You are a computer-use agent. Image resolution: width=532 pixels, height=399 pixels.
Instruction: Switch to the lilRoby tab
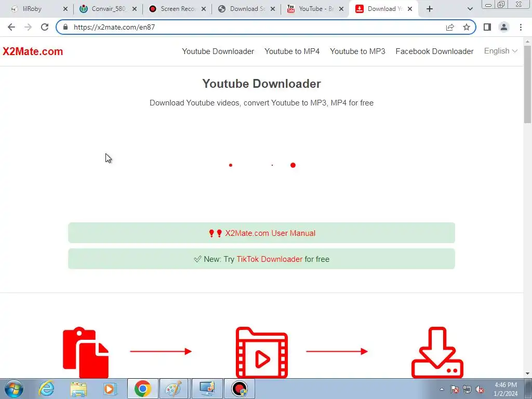(32, 9)
